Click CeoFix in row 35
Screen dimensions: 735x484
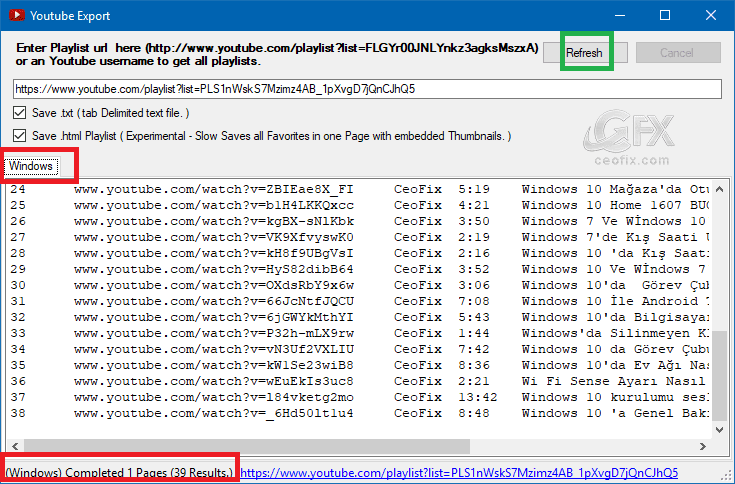pyautogui.click(x=418, y=365)
